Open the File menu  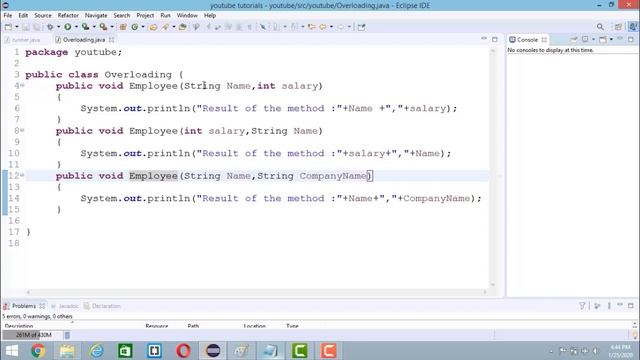click(8, 15)
